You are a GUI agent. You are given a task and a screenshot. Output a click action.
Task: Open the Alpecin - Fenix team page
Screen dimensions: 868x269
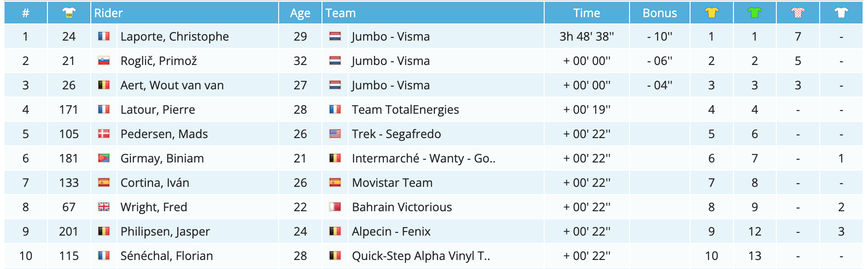391,232
